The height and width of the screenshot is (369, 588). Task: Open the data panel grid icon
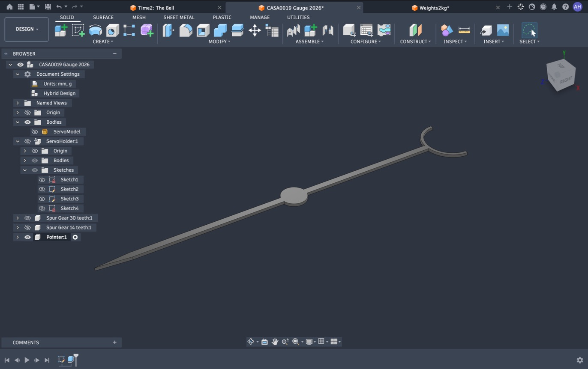click(21, 7)
